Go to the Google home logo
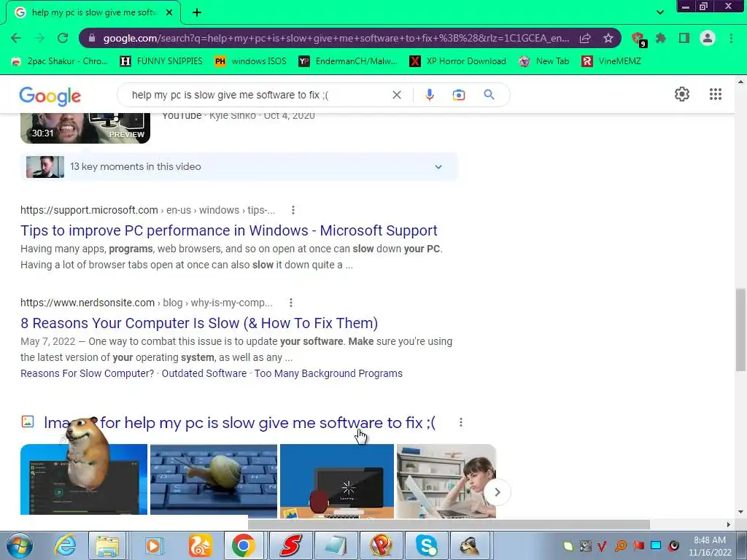The width and height of the screenshot is (747, 560). (50, 96)
